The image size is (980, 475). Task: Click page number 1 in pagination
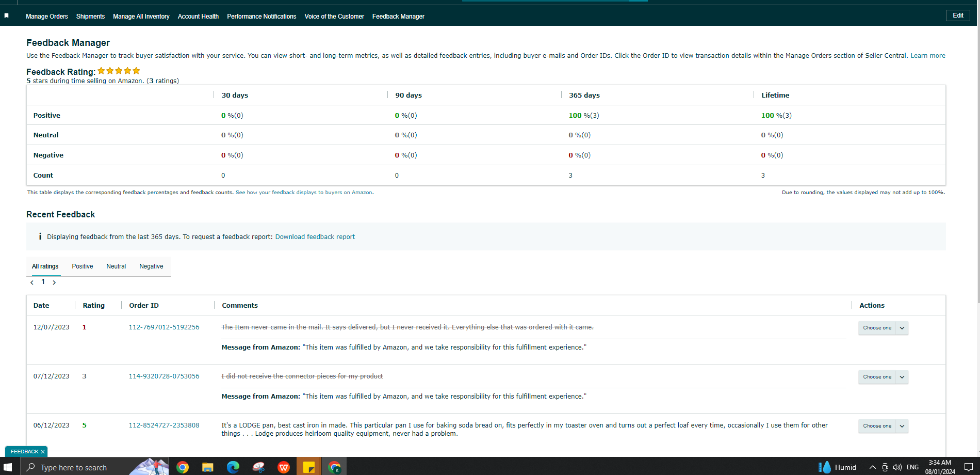tap(43, 282)
